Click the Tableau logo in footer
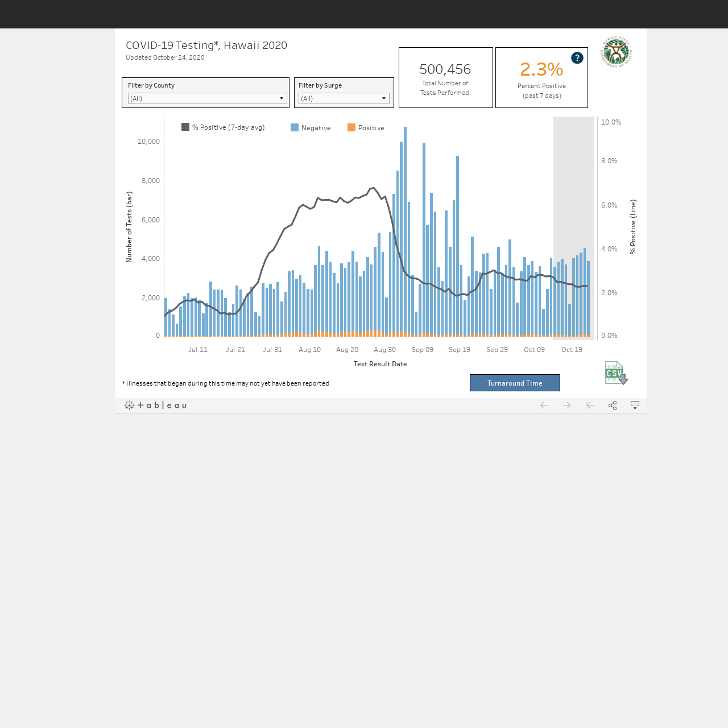The image size is (728, 728). click(156, 406)
